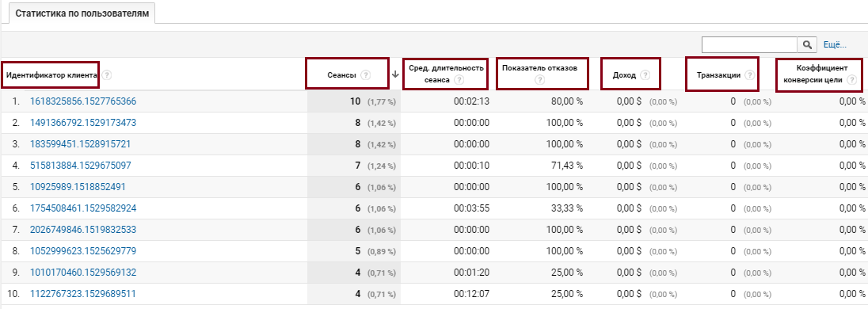Viewport: 868px width, 309px height.
Task: Click the Сеансы sort arrow
Action: [395, 74]
